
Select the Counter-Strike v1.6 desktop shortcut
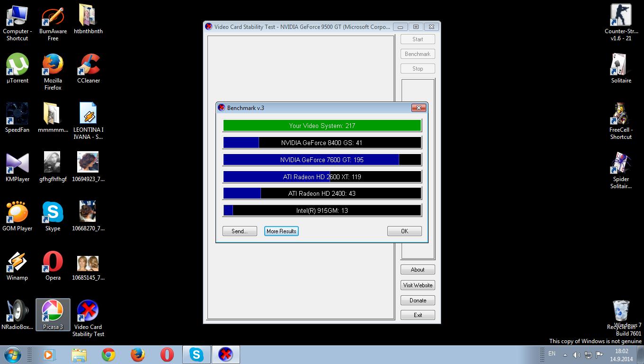(621, 22)
